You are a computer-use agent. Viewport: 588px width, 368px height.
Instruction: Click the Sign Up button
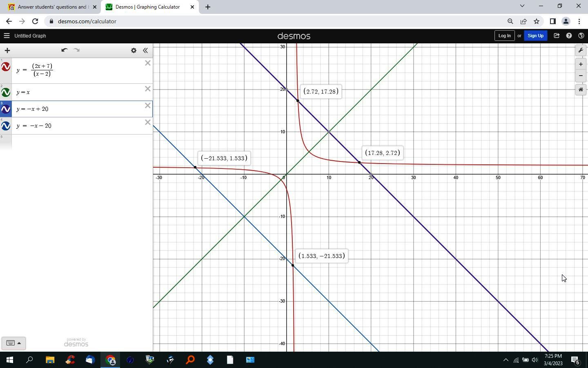click(535, 36)
